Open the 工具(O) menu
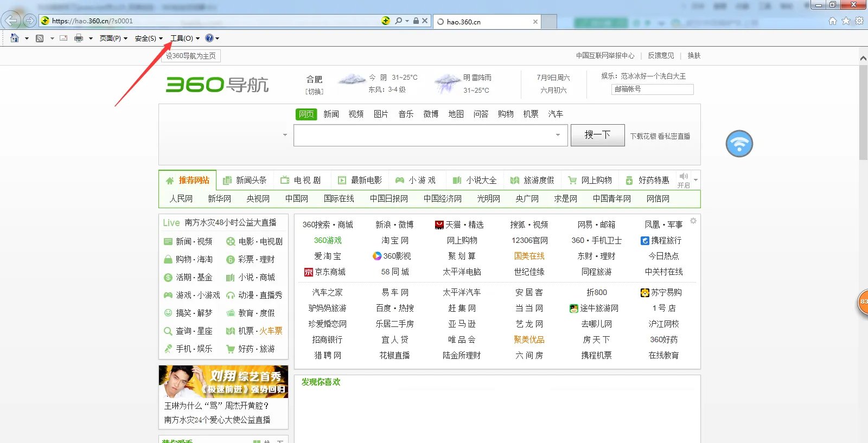 click(185, 38)
